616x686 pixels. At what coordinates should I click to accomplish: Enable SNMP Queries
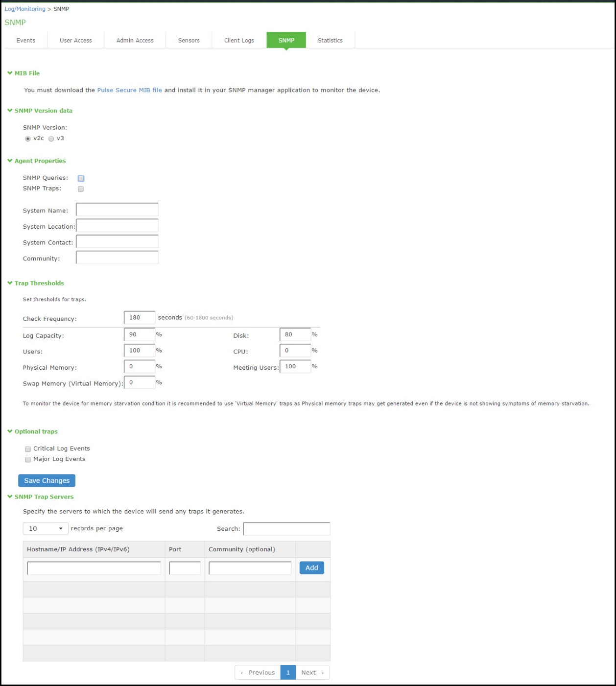[x=81, y=178]
